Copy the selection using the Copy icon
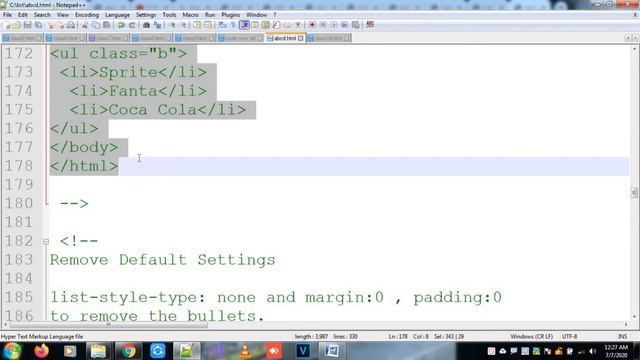The image size is (640, 360). pyautogui.click(x=96, y=25)
